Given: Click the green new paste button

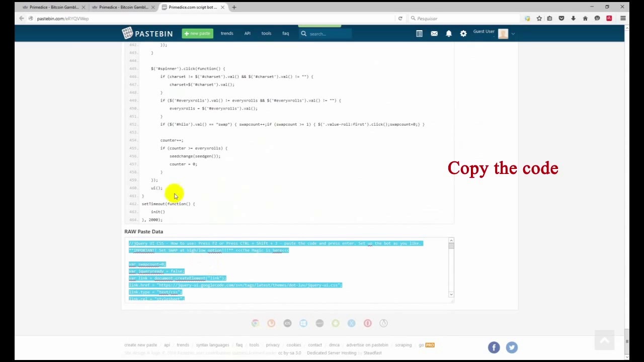Looking at the screenshot, I should (x=197, y=33).
